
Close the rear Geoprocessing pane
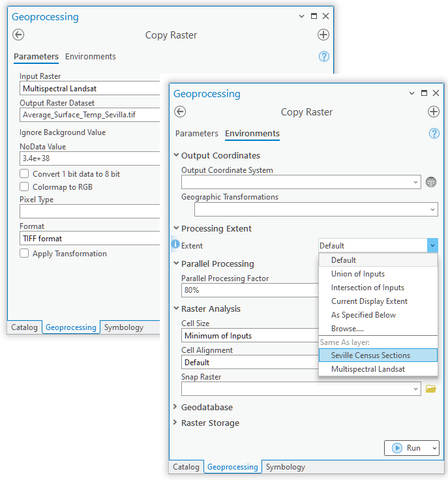(326, 16)
